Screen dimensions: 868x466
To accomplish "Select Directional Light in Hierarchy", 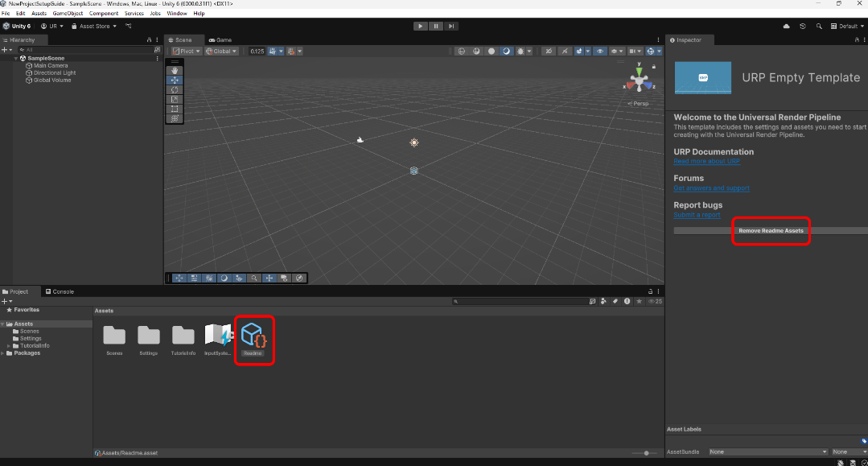I will click(54, 72).
